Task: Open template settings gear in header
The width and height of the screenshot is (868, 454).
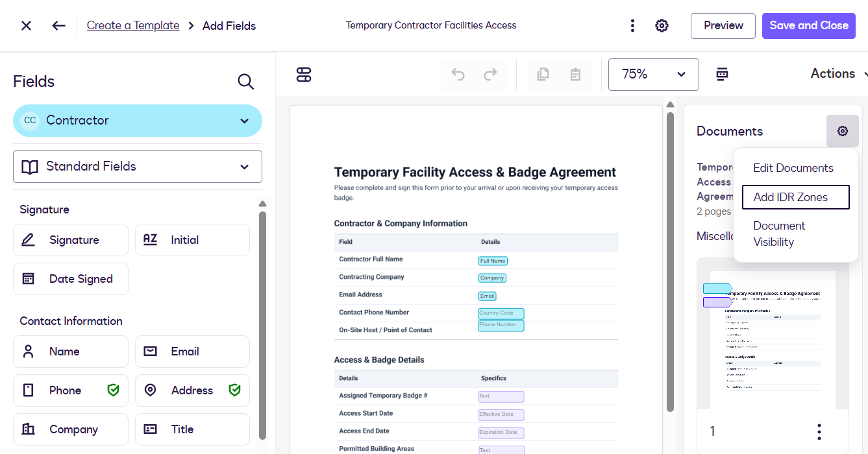Action: tap(662, 26)
